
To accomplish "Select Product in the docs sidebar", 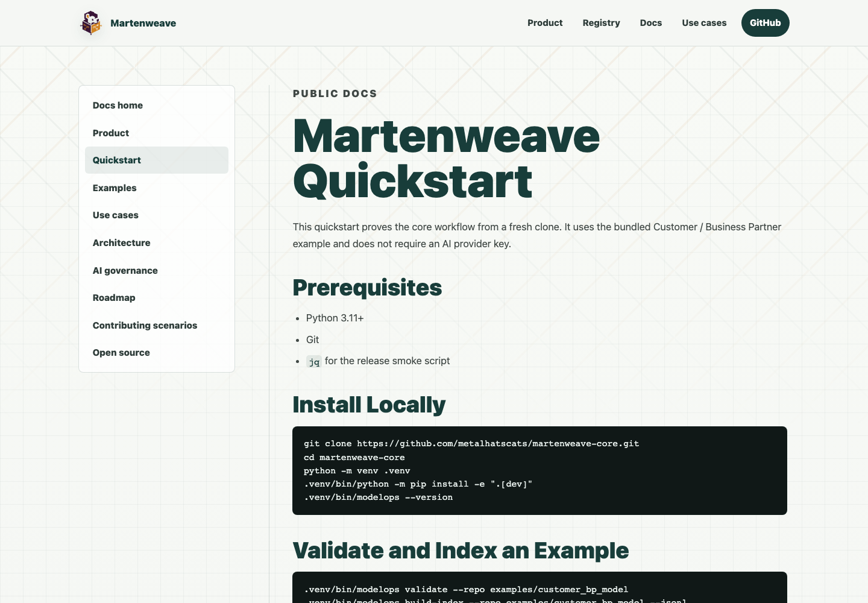I will pyautogui.click(x=157, y=133).
